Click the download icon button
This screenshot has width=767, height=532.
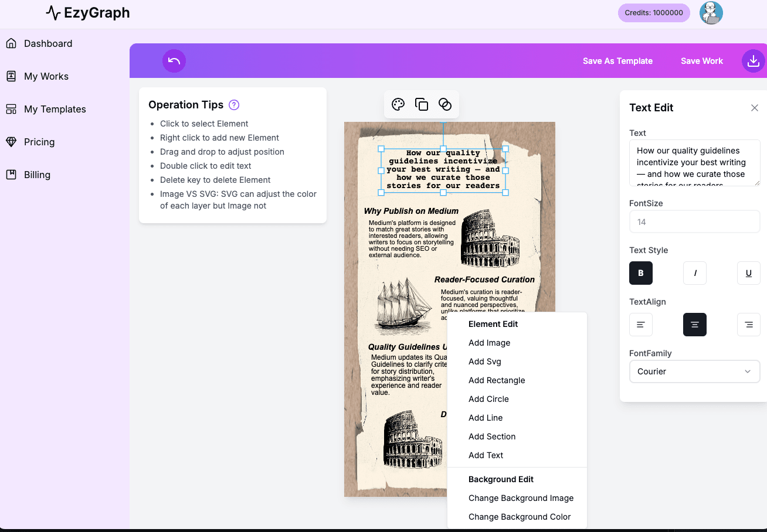click(754, 61)
